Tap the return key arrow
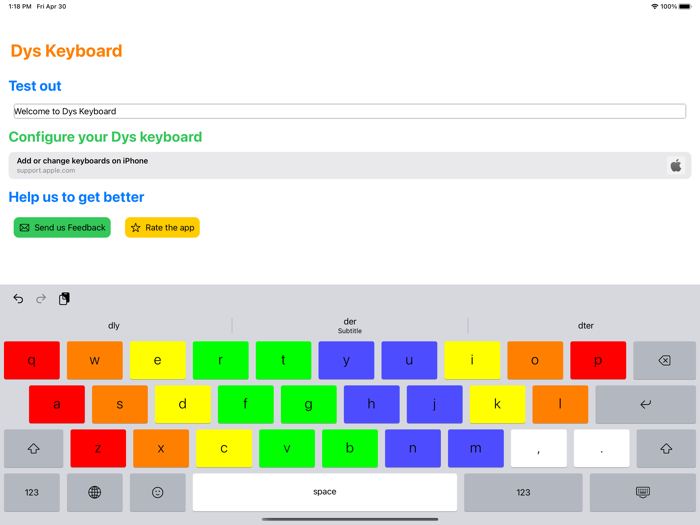Viewport: 700px width, 525px height. [x=646, y=404]
